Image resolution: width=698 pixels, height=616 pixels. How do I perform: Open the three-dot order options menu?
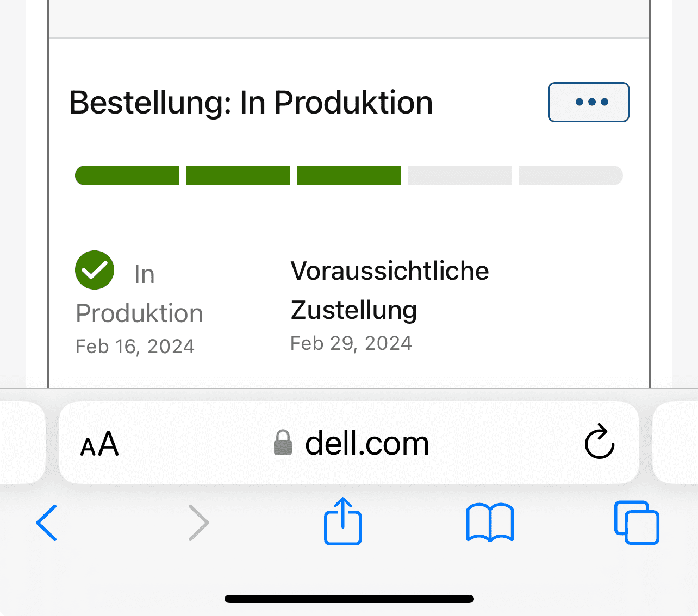588,102
